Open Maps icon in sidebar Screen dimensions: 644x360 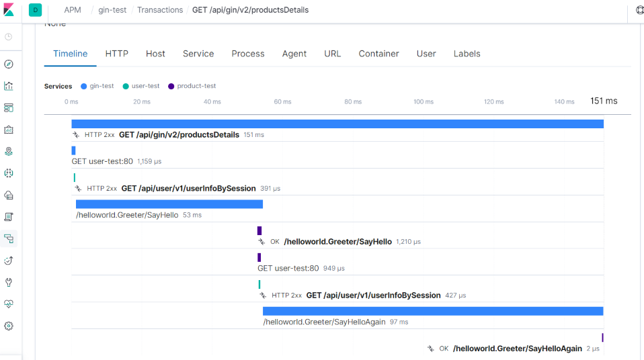(x=9, y=152)
